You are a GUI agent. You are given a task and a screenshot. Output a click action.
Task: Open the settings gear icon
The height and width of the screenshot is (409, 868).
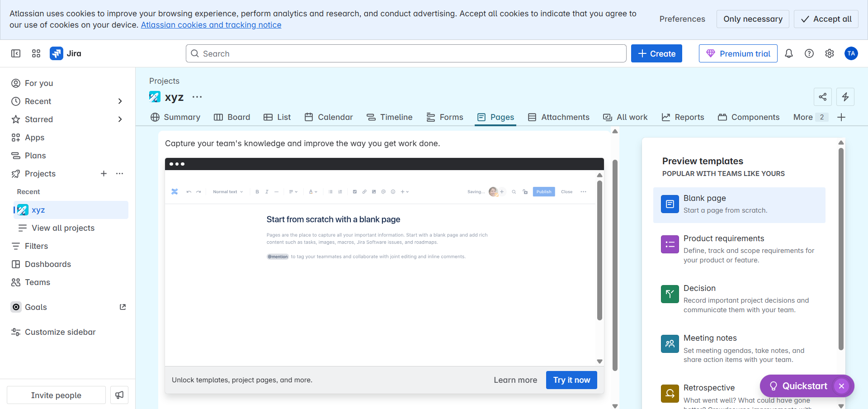pyautogui.click(x=830, y=53)
